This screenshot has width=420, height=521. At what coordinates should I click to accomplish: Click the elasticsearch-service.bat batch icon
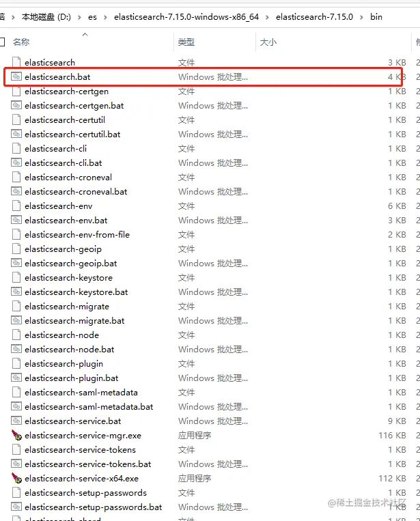point(16,421)
